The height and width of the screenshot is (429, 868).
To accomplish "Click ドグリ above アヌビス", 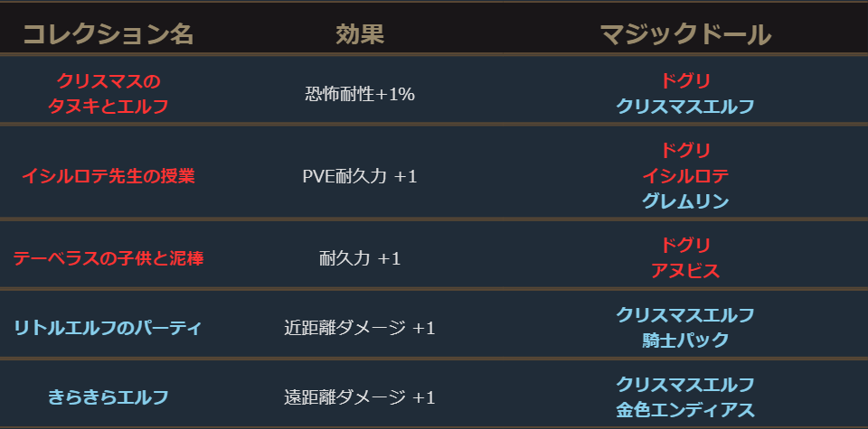I will click(x=685, y=245).
